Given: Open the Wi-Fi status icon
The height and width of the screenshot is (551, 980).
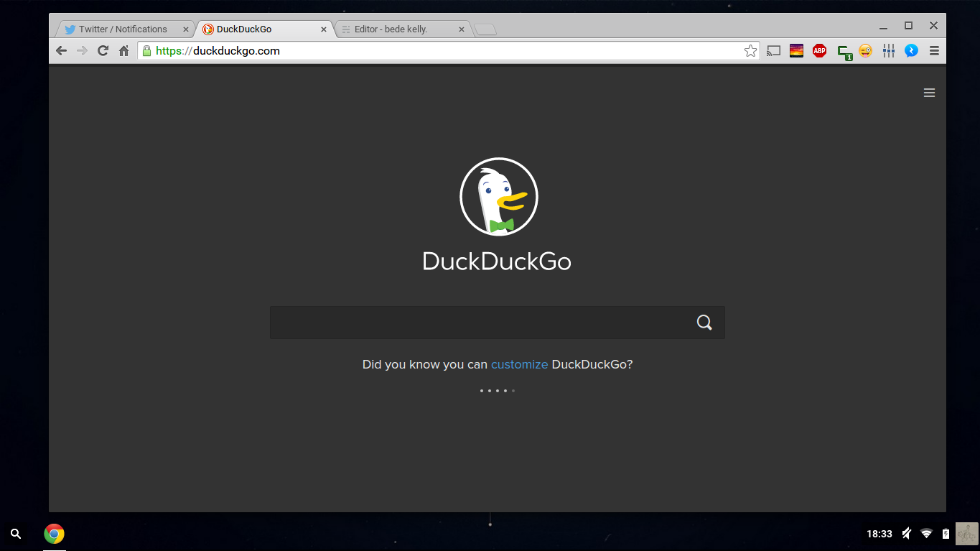Looking at the screenshot, I should [x=926, y=534].
